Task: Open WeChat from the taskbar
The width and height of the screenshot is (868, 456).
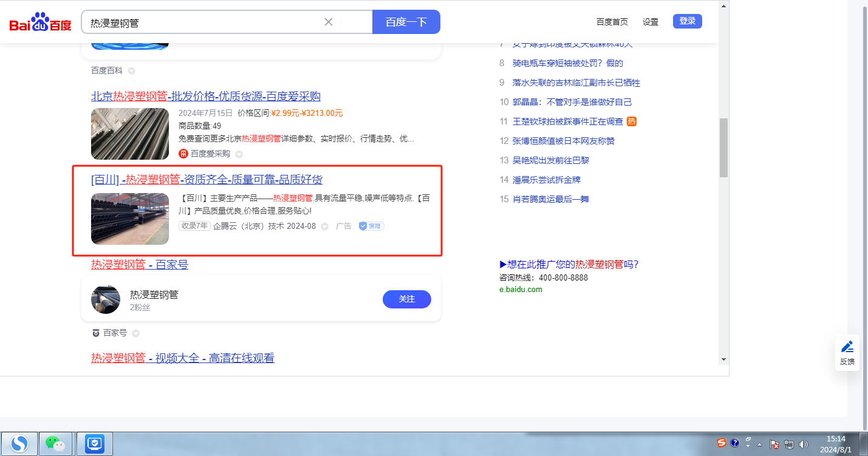Action: click(56, 444)
